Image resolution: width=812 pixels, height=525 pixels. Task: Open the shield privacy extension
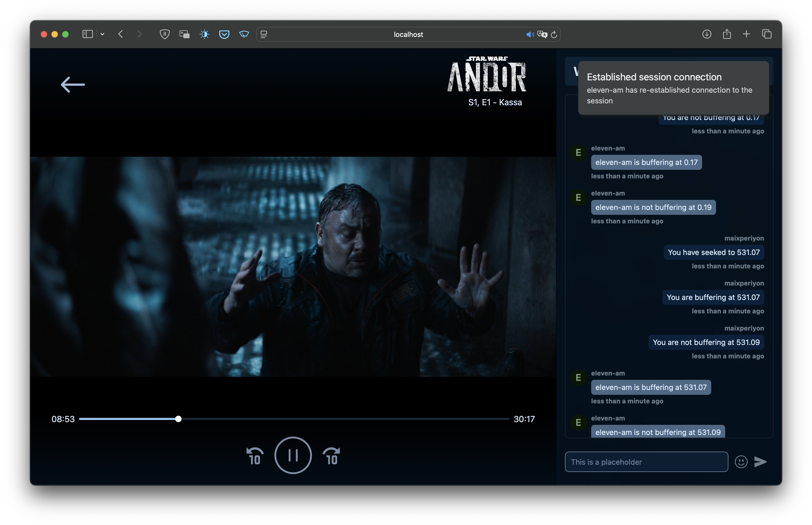tap(165, 34)
